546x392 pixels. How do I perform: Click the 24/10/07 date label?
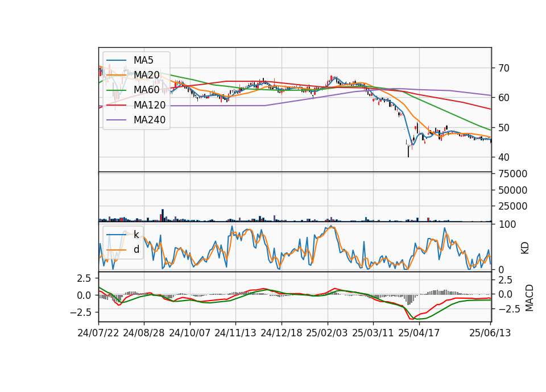click(190, 333)
